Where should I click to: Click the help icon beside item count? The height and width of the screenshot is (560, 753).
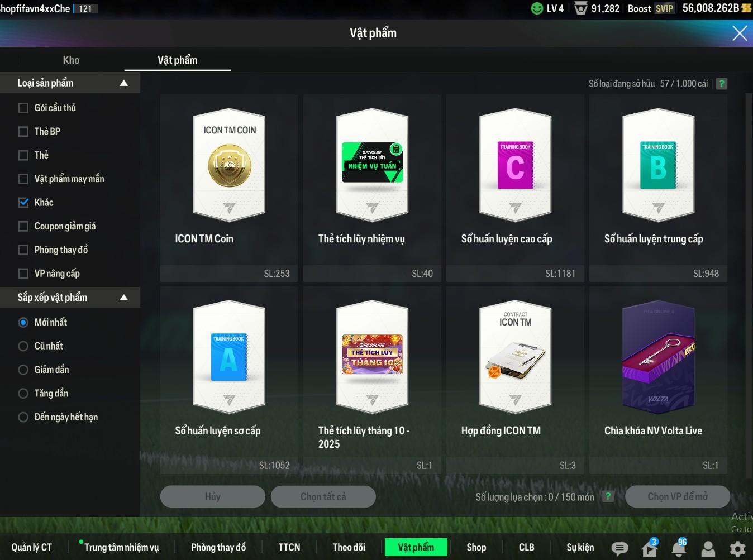[722, 84]
